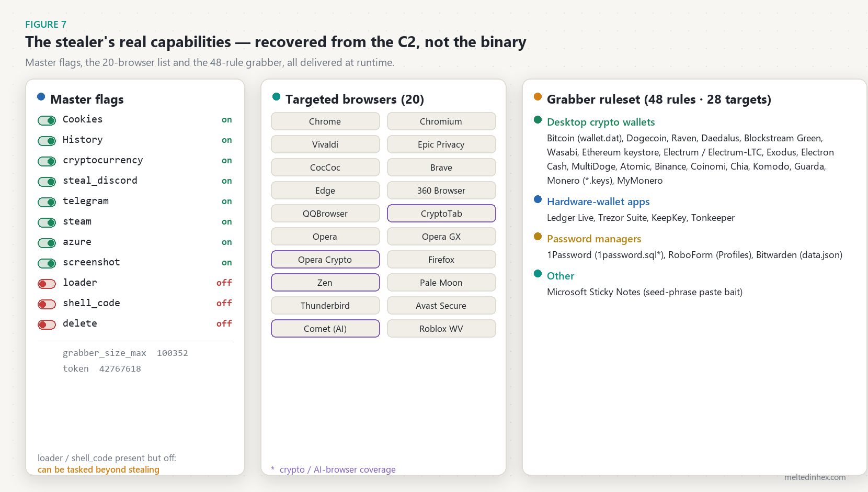Viewport: 868px width, 492px height.
Task: Click the 'off' status beside shell_code
Action: pyautogui.click(x=224, y=303)
